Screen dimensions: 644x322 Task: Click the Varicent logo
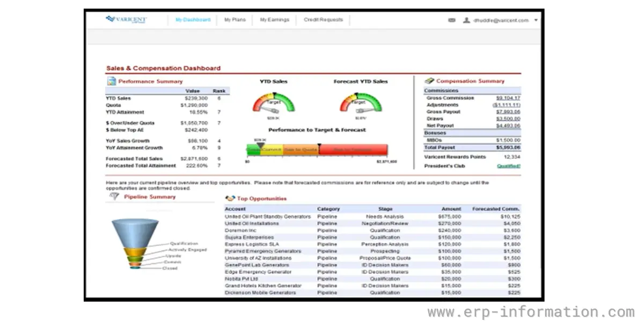coord(126,19)
